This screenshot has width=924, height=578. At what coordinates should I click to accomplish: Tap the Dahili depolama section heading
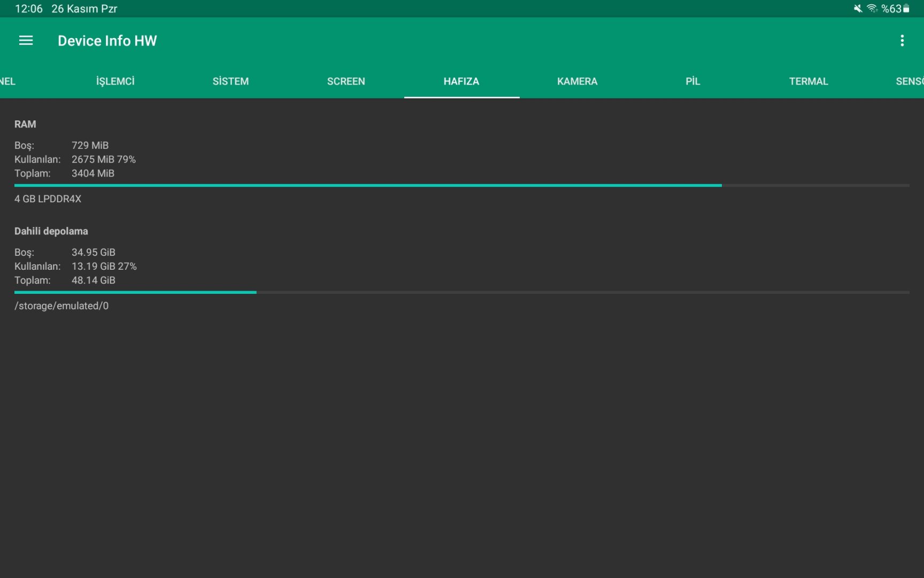(51, 231)
